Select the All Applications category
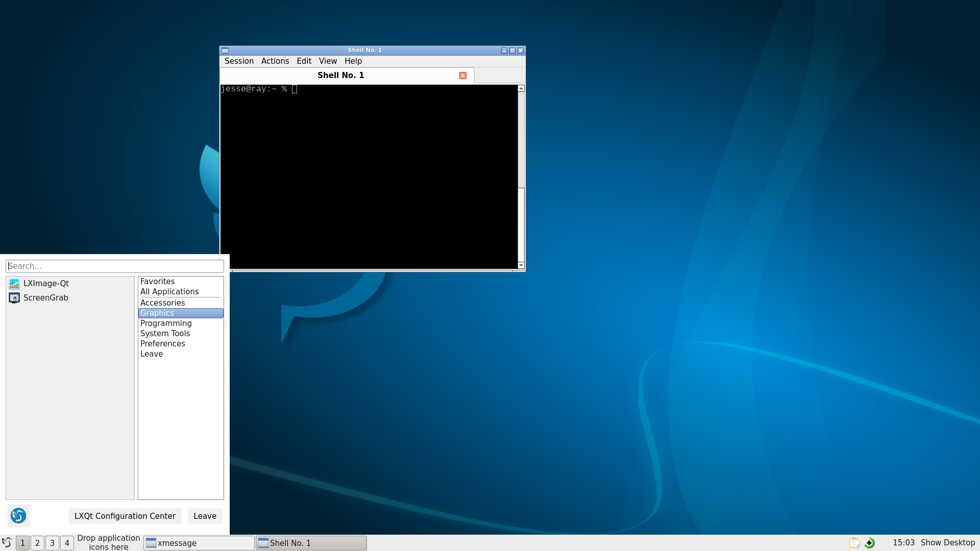 tap(181, 292)
